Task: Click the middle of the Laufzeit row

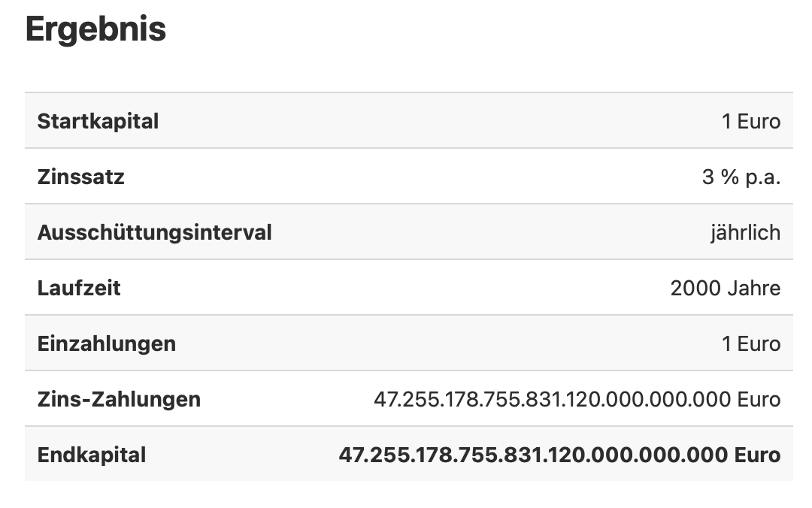Action: pyautogui.click(x=409, y=287)
